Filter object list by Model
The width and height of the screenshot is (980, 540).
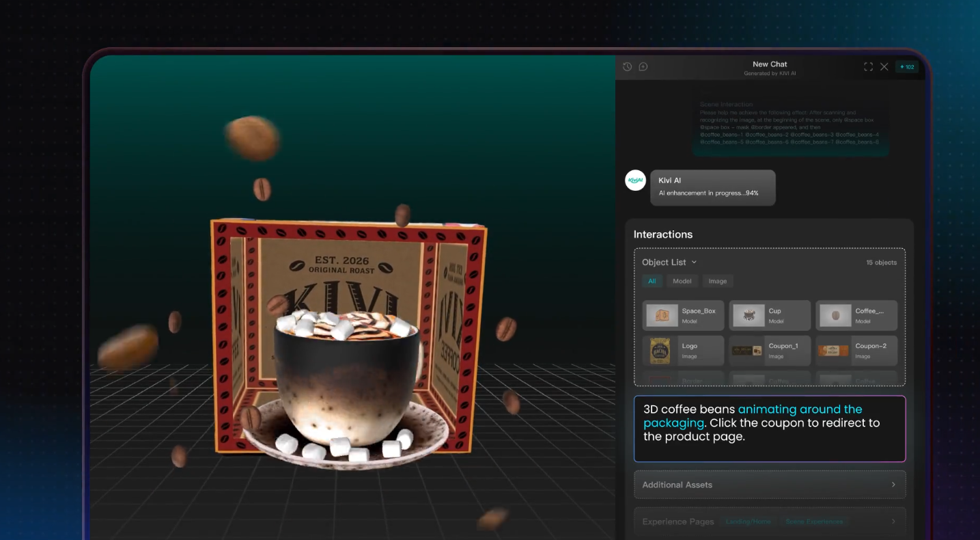click(x=682, y=281)
